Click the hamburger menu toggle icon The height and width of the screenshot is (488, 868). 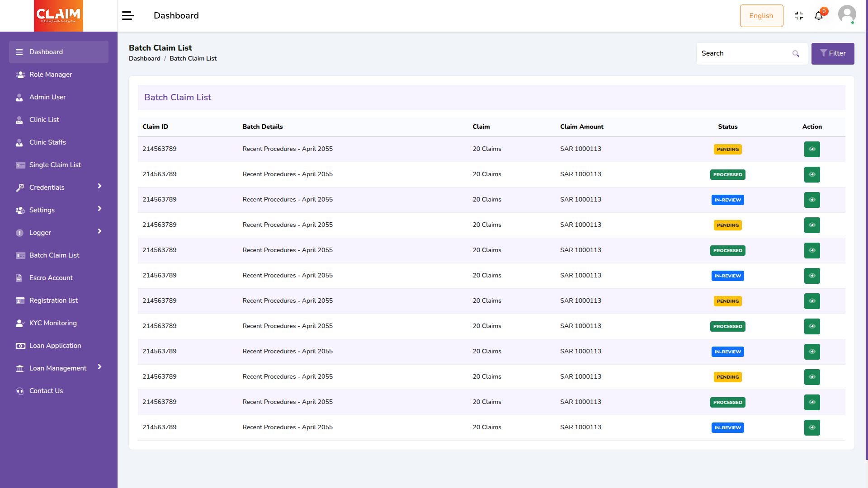128,16
